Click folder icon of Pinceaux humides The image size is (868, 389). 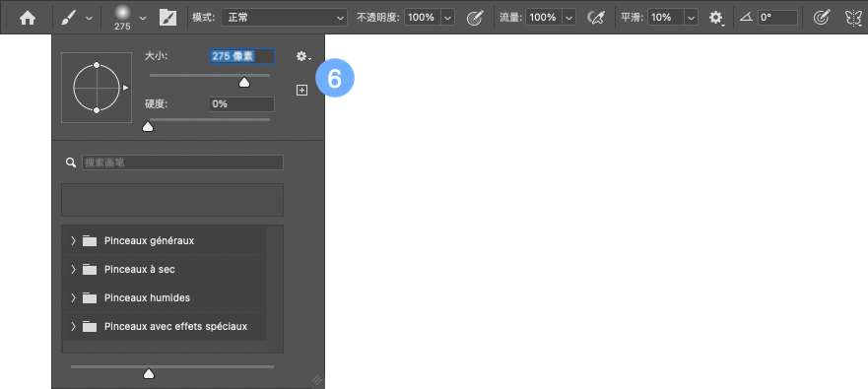pyautogui.click(x=90, y=297)
